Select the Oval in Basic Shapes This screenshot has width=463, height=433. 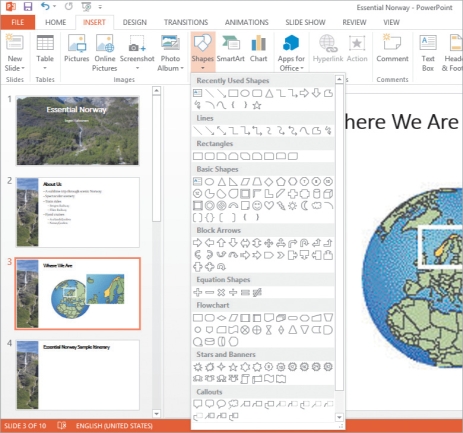pyautogui.click(x=209, y=182)
